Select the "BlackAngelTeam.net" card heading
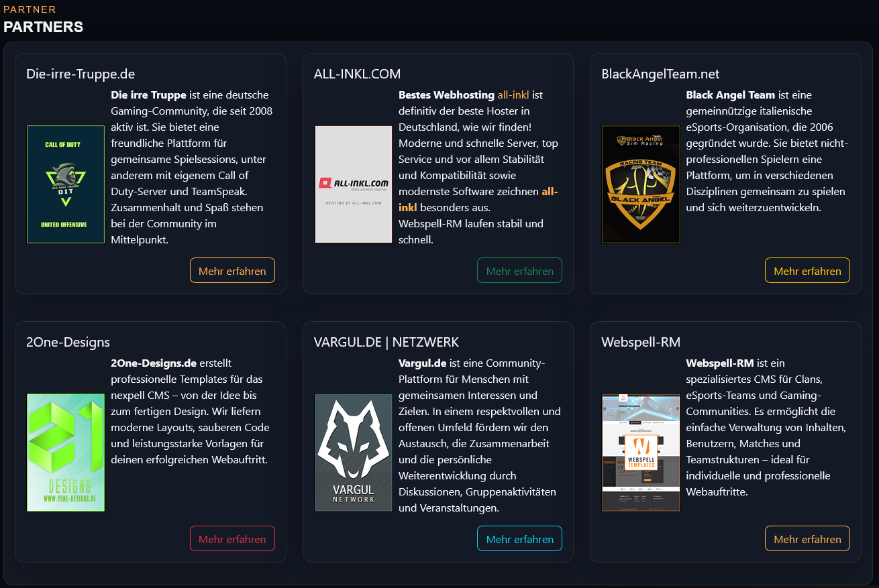 [x=660, y=74]
